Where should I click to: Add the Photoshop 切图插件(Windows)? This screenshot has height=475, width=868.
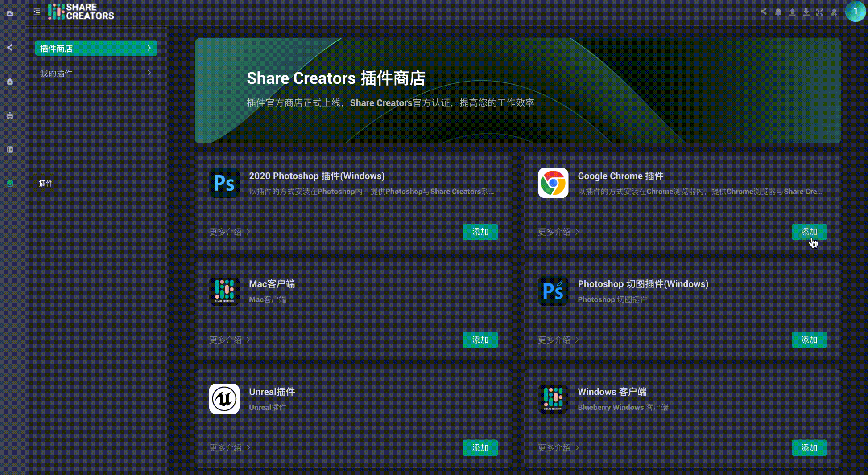[x=809, y=340]
